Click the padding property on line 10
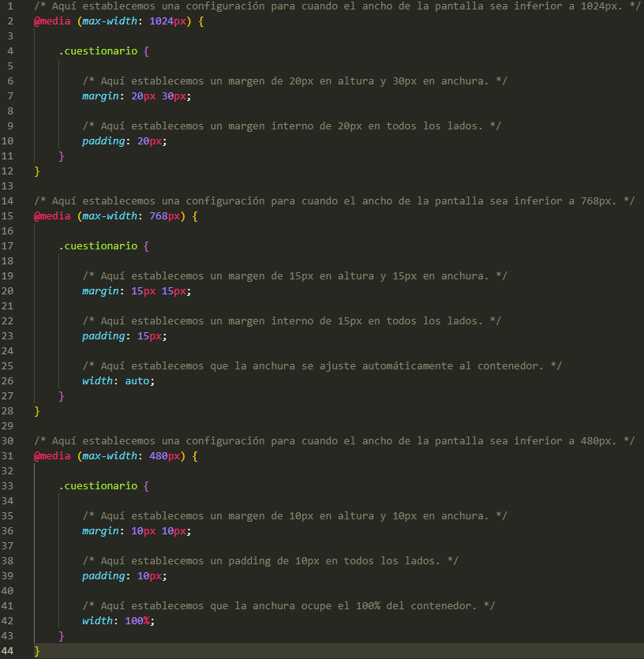The width and height of the screenshot is (644, 659). (103, 141)
